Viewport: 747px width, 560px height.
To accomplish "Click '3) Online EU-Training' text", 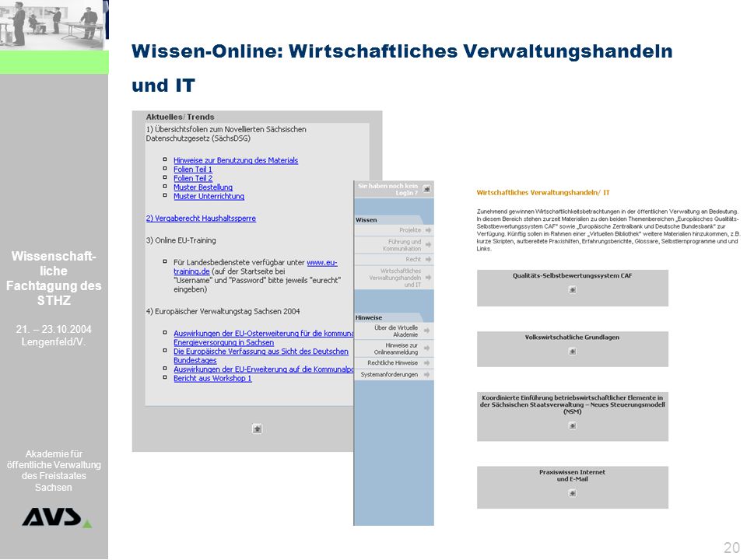I will tap(181, 240).
